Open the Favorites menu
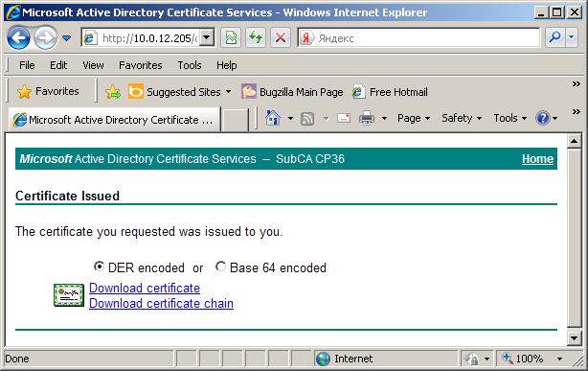The height and width of the screenshot is (371, 588). (x=140, y=65)
